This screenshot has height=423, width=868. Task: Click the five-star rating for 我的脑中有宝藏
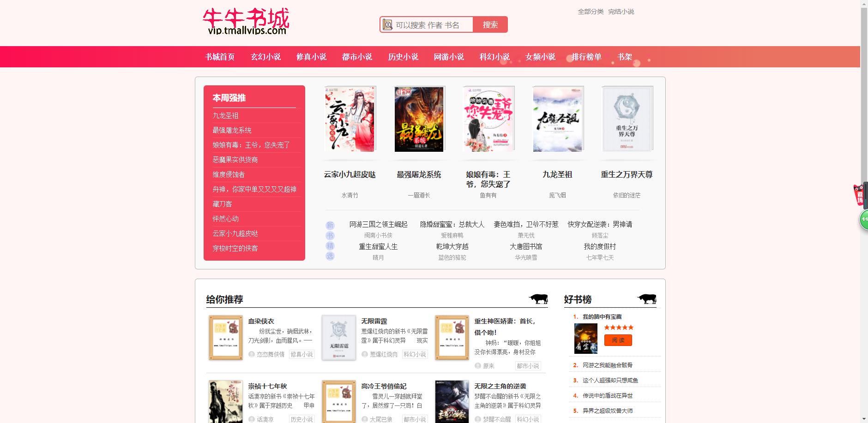click(619, 328)
